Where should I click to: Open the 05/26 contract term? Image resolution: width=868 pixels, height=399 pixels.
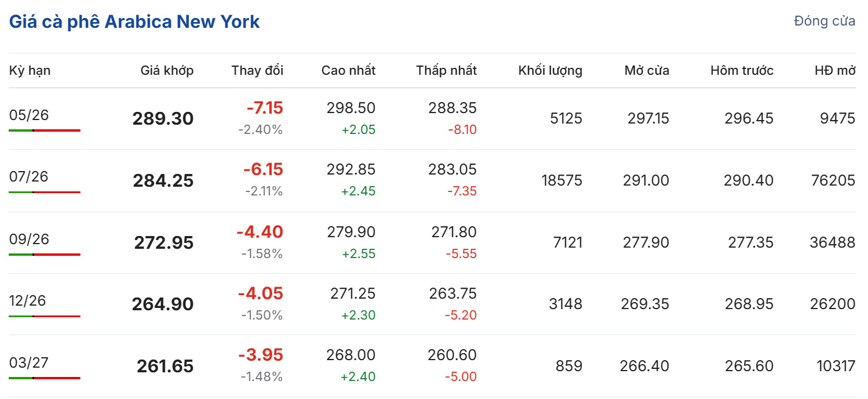click(29, 115)
